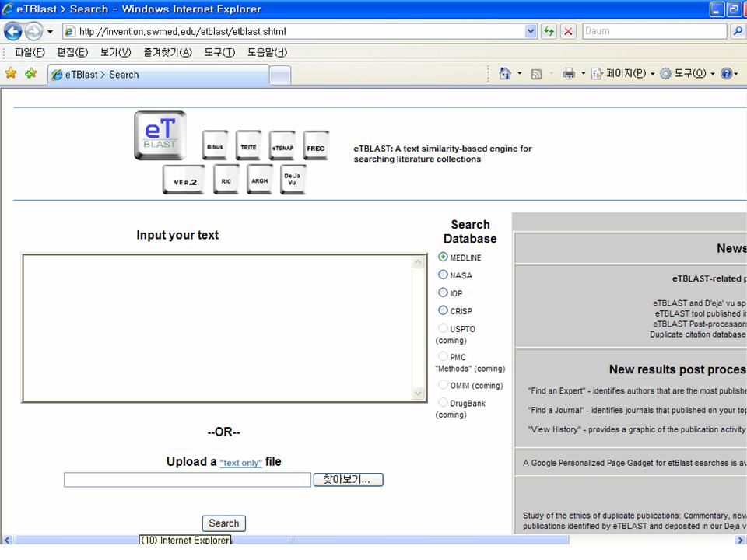This screenshot has height=560, width=747.
Task: Click the "Find a Journal" news line
Action: pyautogui.click(x=637, y=410)
